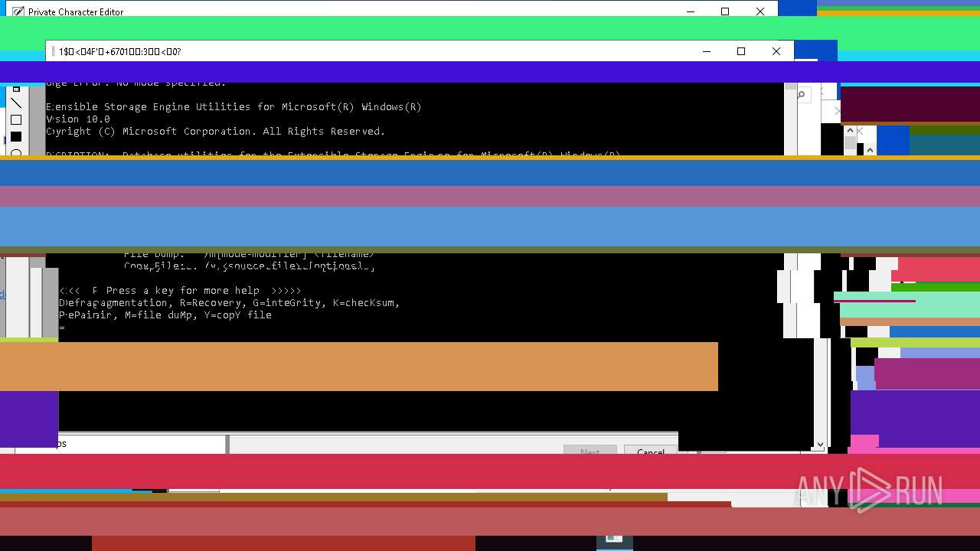Click the Microsoft Corporation copyright line
Image resolution: width=980 pixels, height=551 pixels.
215,132
